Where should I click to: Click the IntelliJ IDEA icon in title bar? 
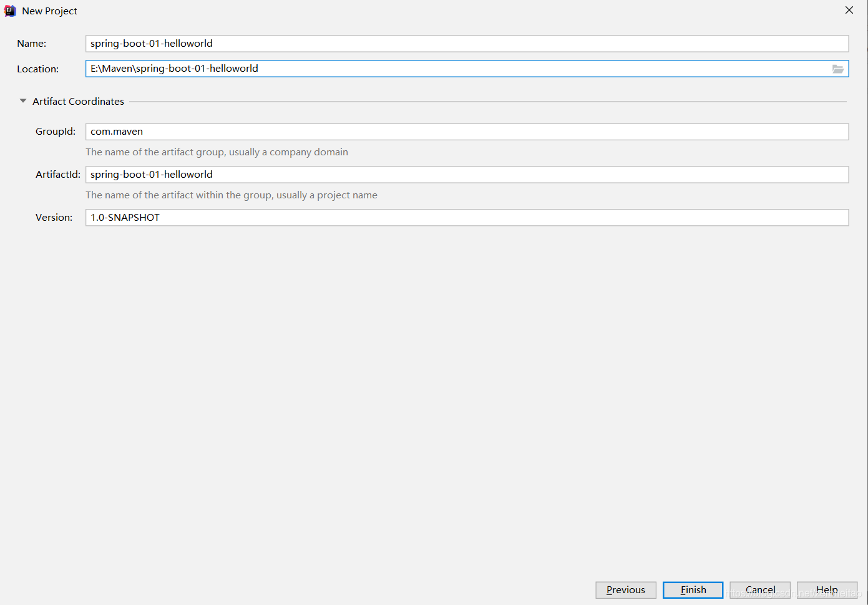(x=10, y=11)
